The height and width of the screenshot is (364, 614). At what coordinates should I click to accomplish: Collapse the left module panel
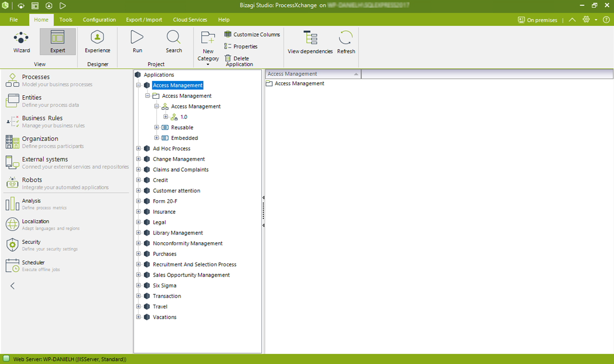point(12,286)
